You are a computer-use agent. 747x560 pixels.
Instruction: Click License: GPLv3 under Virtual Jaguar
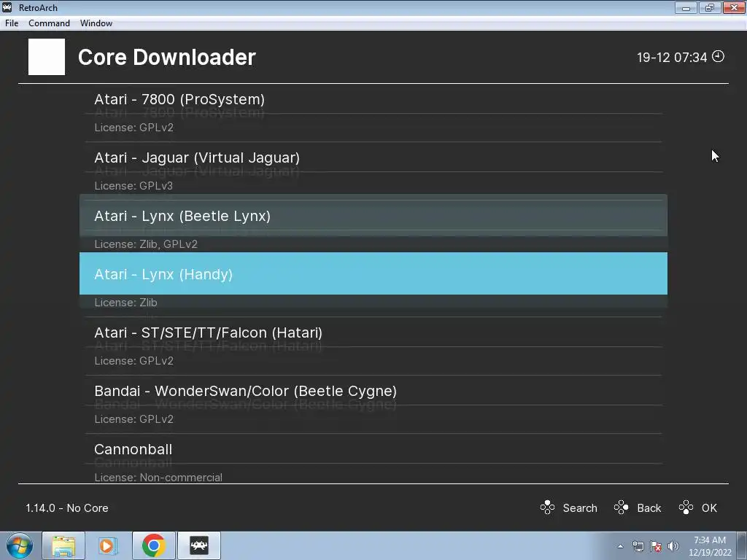click(134, 186)
